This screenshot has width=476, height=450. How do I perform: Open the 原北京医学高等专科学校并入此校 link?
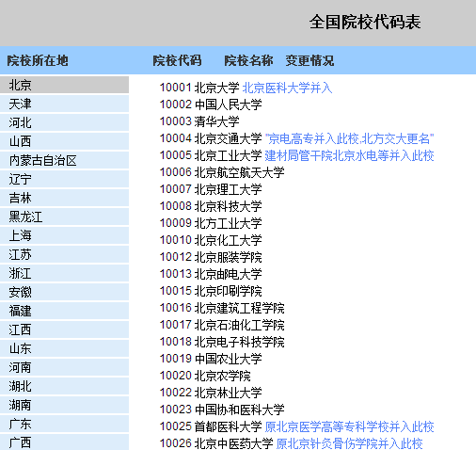349,426
